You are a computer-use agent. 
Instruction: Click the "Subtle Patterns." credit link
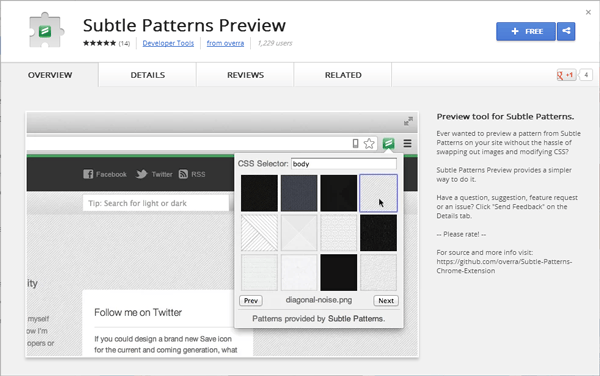(x=357, y=319)
